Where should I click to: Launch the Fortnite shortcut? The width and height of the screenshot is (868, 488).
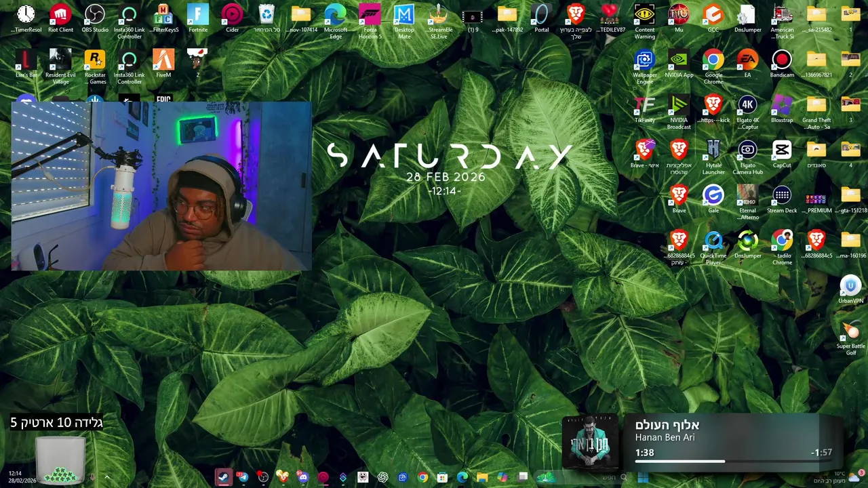[198, 18]
